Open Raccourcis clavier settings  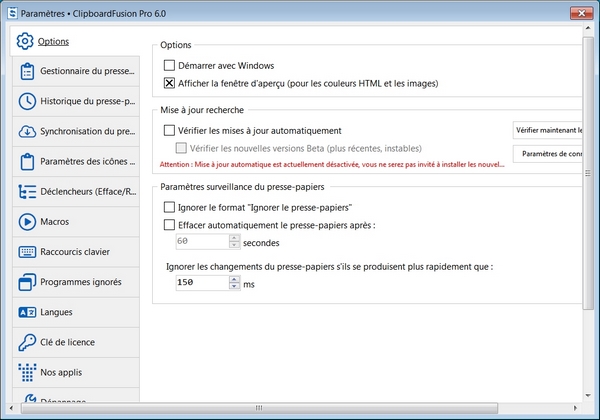(76, 252)
